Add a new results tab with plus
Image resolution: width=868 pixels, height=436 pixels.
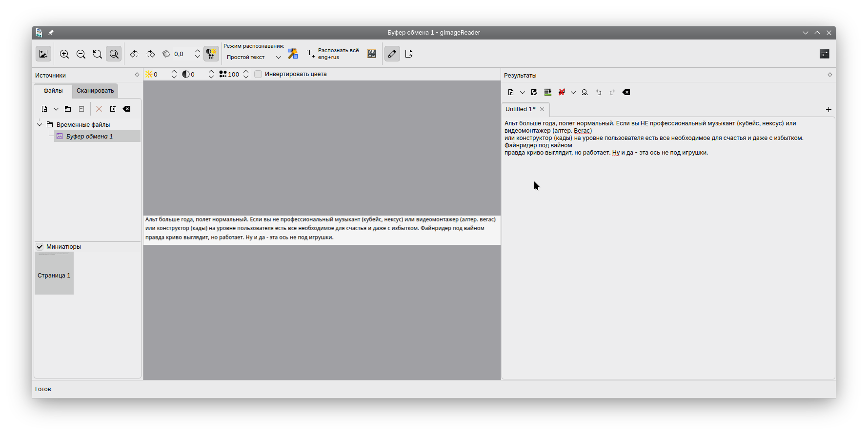[828, 109]
